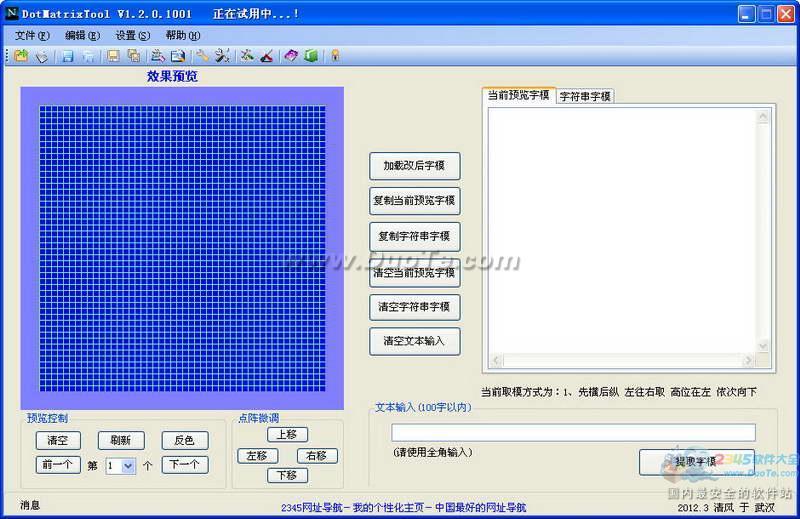
Task: Click the 反色 invert color button
Action: click(185, 440)
